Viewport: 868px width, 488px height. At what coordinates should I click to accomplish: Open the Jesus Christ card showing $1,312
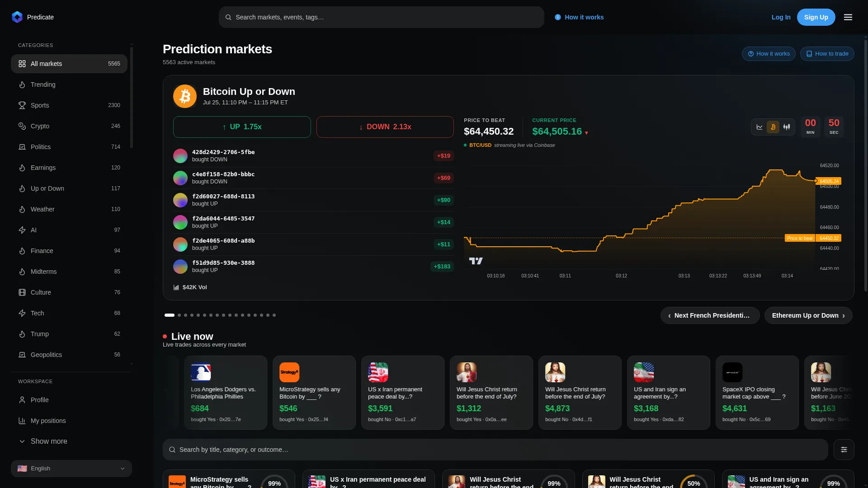click(x=491, y=393)
